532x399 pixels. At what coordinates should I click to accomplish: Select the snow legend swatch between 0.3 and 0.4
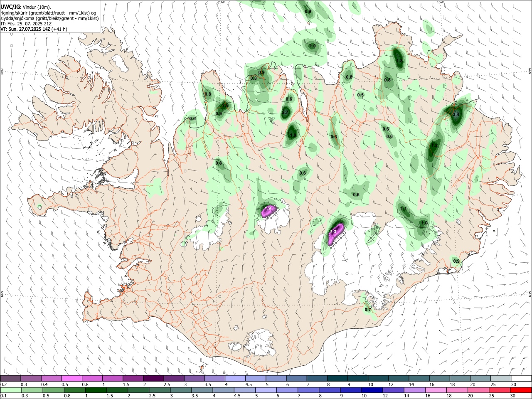31,379
